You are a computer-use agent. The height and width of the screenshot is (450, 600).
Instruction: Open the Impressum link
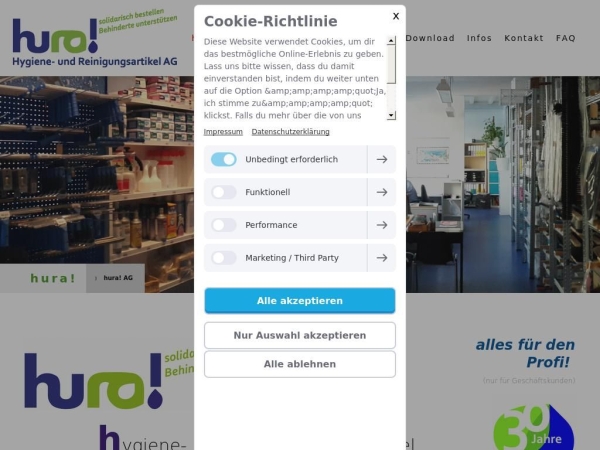pos(223,132)
